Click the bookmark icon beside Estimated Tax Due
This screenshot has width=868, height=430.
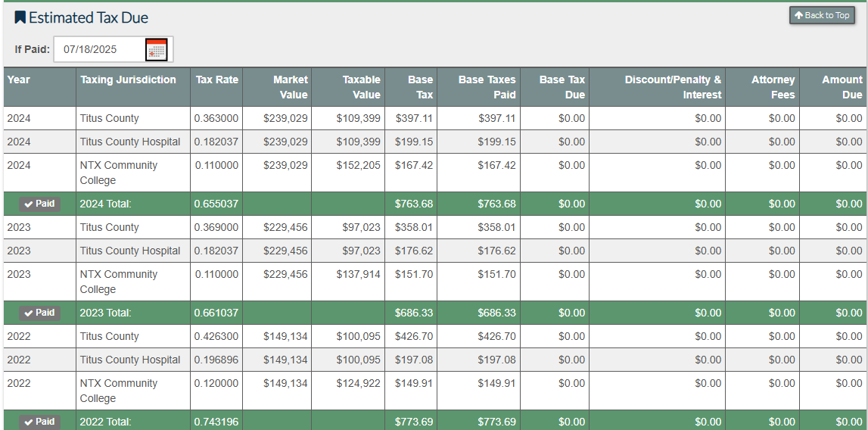pos(20,17)
